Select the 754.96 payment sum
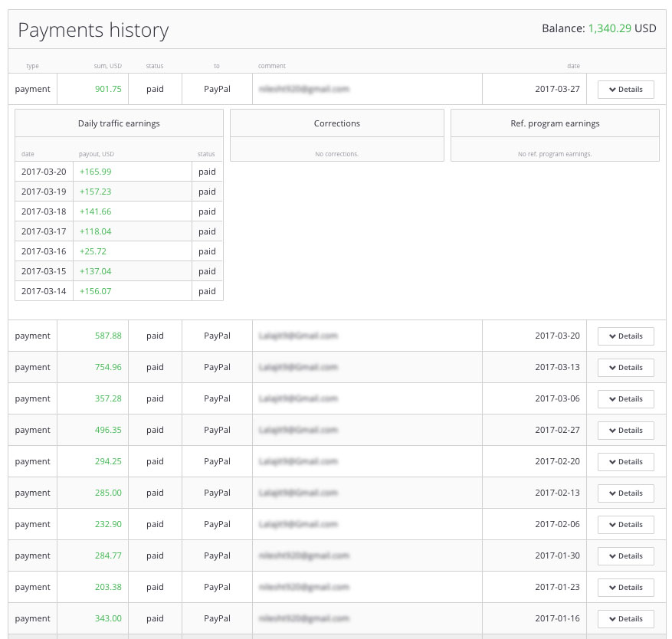Image resolution: width=672 pixels, height=639 pixels. pos(108,367)
